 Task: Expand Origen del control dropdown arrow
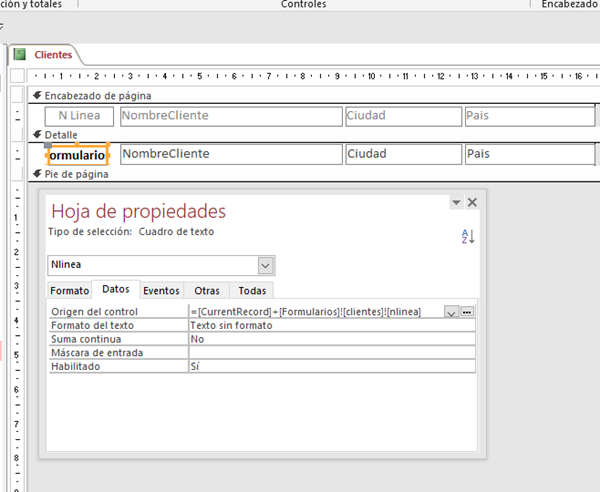(x=451, y=312)
